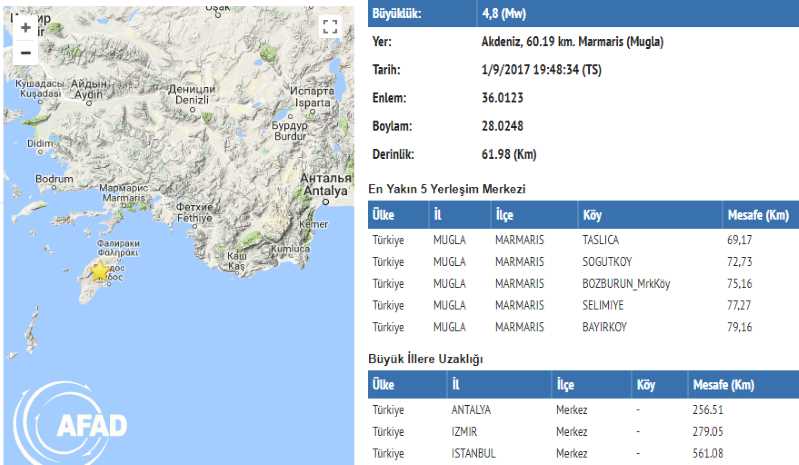Viewport: 799px width, 465px height.
Task: Click the 4,8 (Mw) magnitude value
Action: 504,12
